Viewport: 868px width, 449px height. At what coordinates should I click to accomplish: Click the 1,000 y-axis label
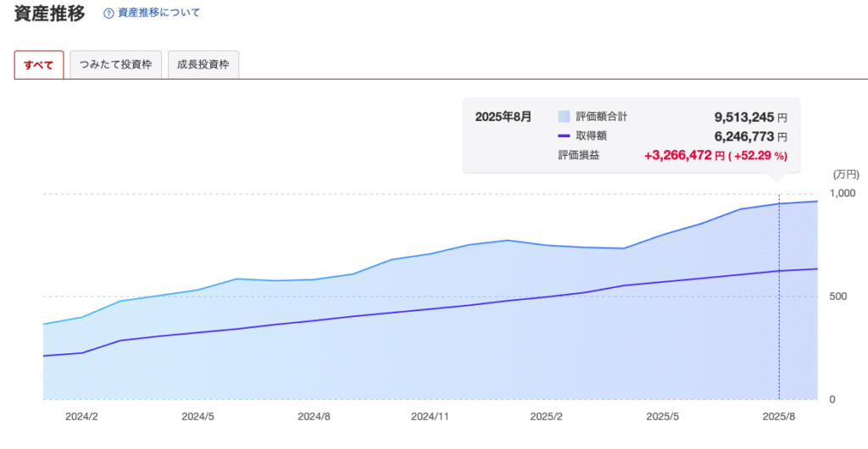pyautogui.click(x=843, y=193)
